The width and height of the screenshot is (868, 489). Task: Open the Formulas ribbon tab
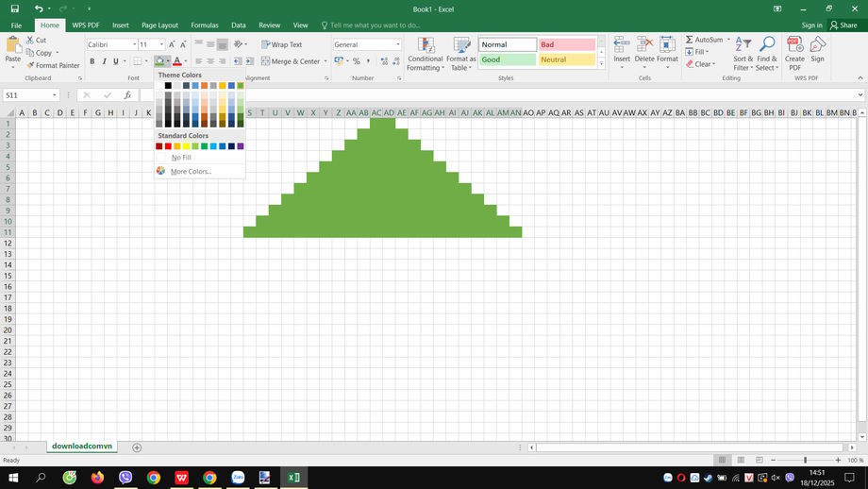coord(204,25)
